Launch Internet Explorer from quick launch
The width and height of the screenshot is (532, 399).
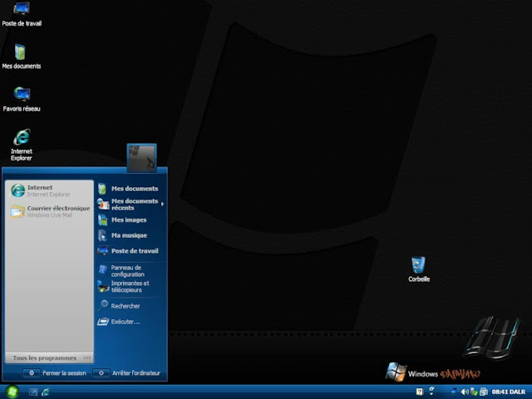coord(45,392)
